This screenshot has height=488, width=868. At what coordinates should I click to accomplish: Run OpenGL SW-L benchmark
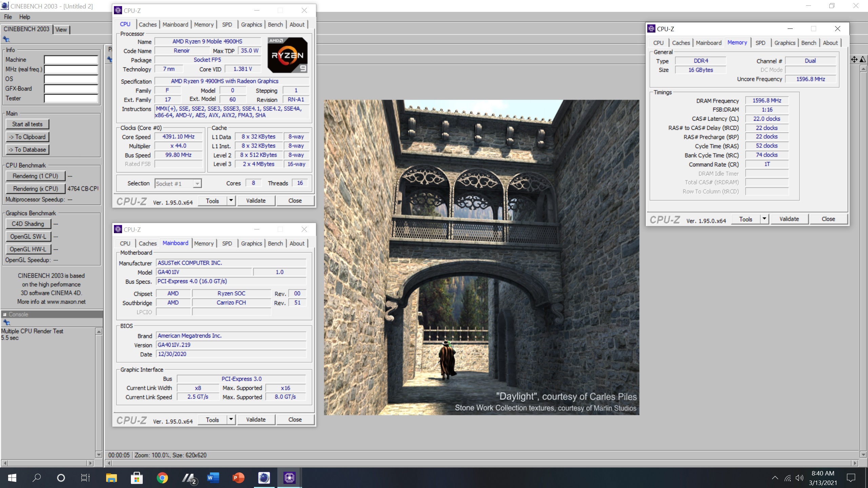click(28, 237)
